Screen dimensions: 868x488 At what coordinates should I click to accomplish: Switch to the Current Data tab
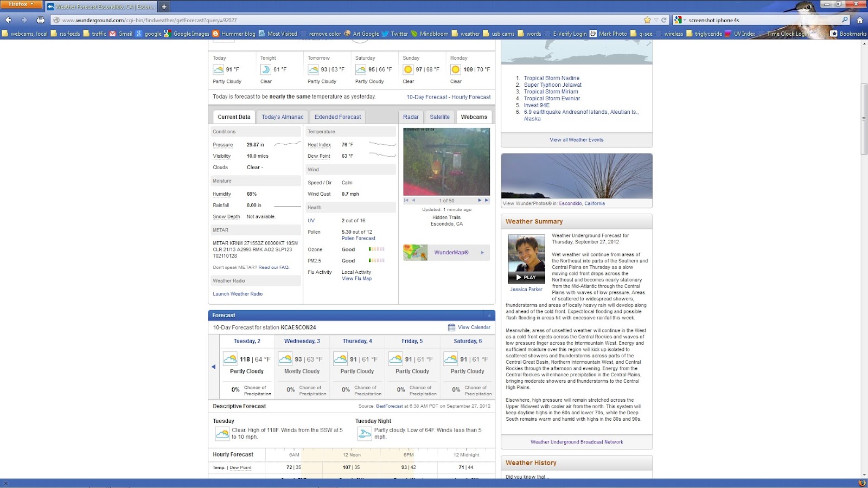(x=234, y=117)
